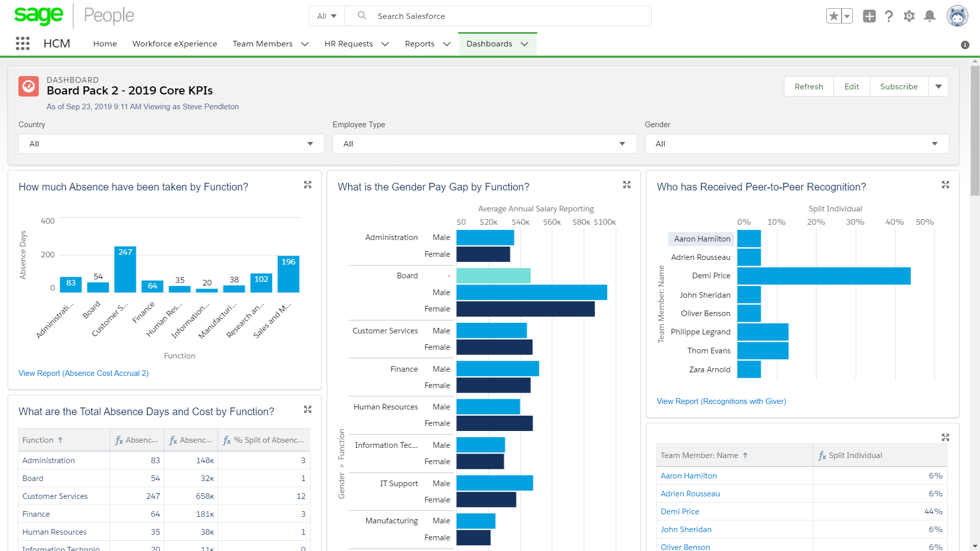980x551 pixels.
Task: Open the Help question mark icon
Action: [889, 16]
